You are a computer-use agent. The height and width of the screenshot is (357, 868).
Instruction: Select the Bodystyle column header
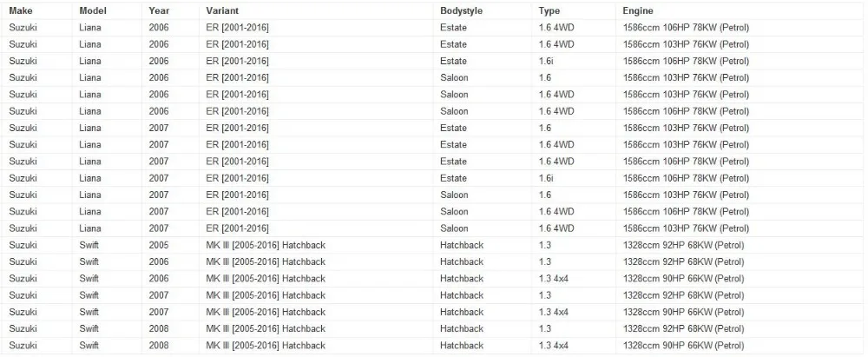[x=461, y=10]
